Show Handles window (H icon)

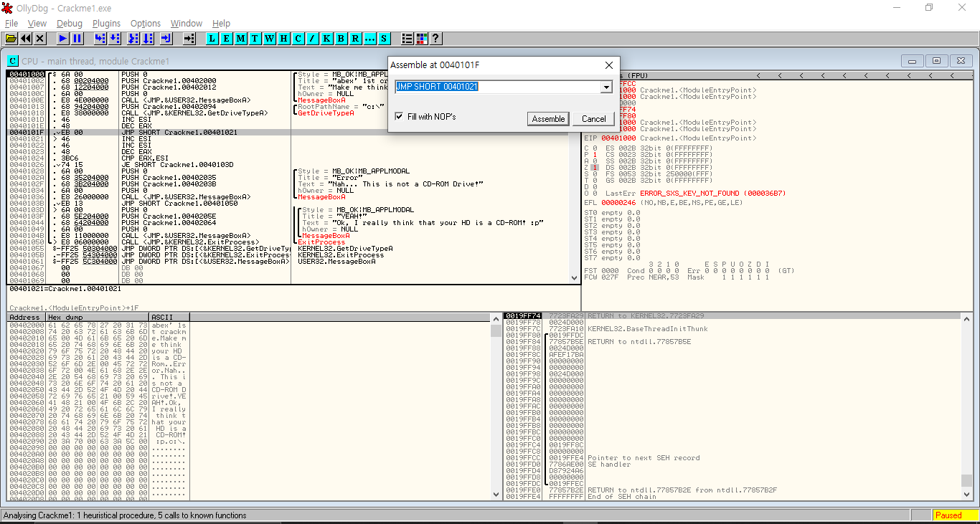[x=284, y=38]
